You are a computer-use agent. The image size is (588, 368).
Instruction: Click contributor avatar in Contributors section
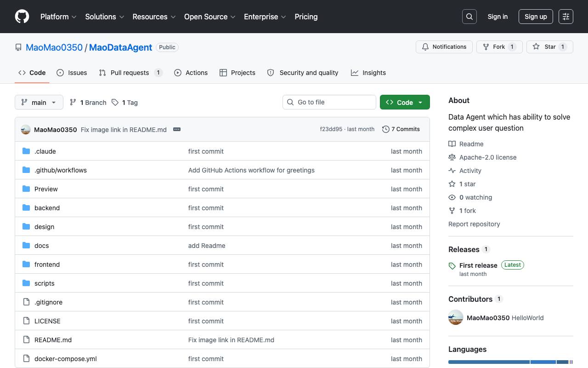click(x=456, y=318)
